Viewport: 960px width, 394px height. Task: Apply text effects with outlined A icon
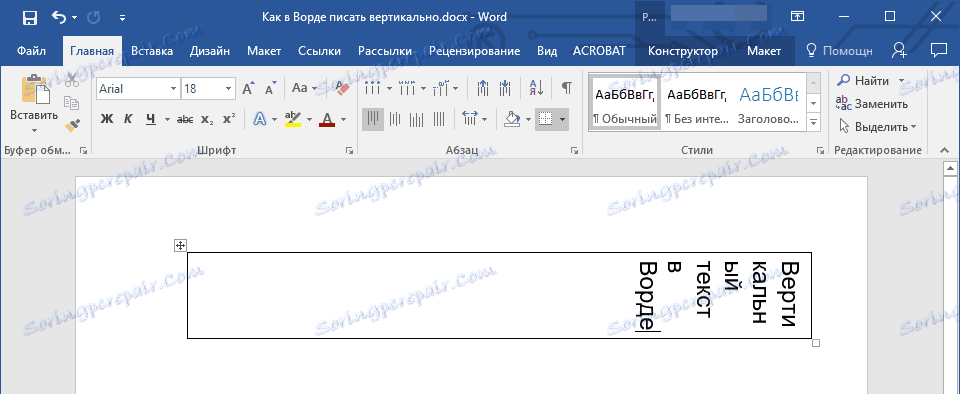260,119
